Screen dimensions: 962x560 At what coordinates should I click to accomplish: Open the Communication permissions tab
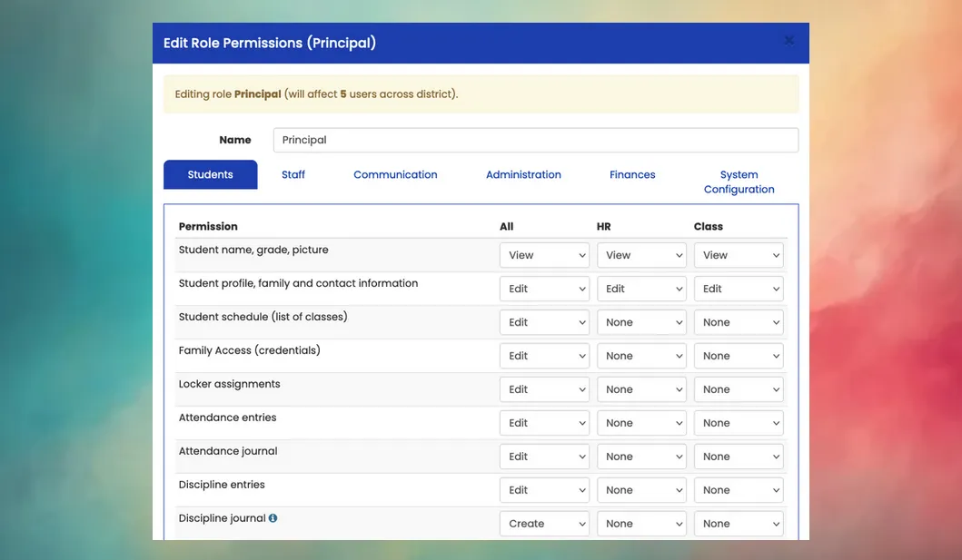pyautogui.click(x=395, y=174)
